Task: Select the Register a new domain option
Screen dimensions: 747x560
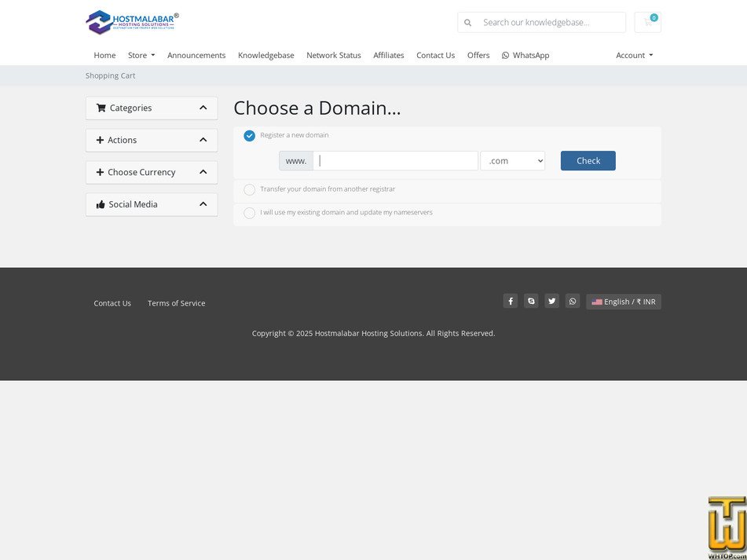Action: 249,135
